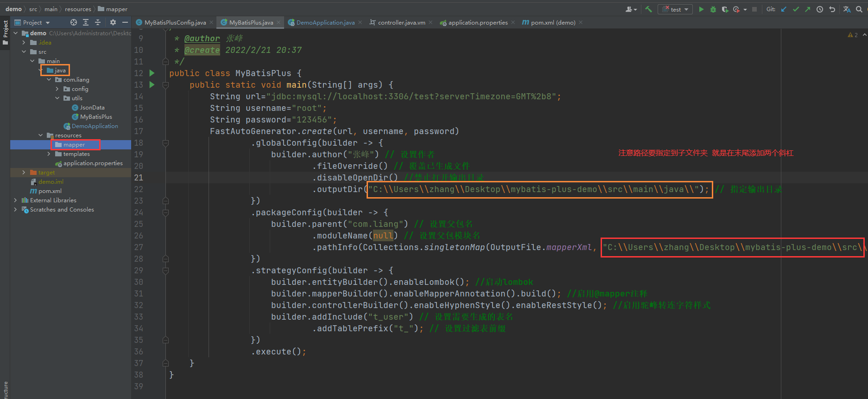Update project via Git blue arrow
The height and width of the screenshot is (399, 868).
(784, 9)
